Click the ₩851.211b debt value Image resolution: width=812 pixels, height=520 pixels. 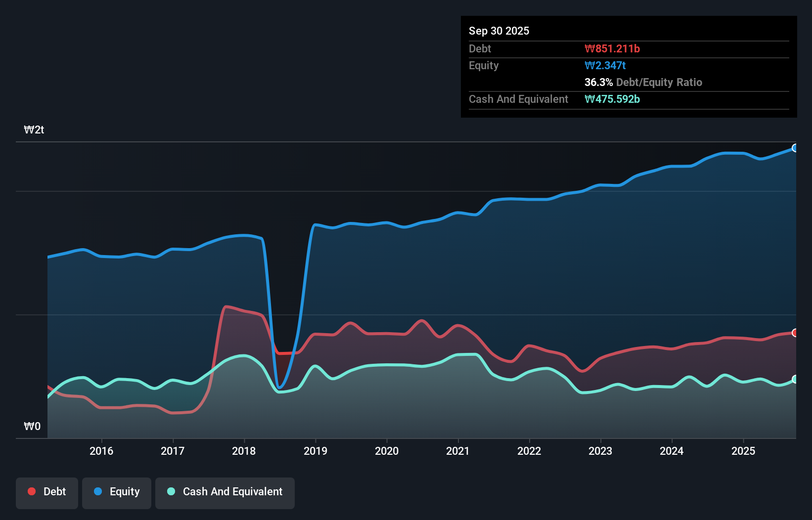(x=612, y=48)
